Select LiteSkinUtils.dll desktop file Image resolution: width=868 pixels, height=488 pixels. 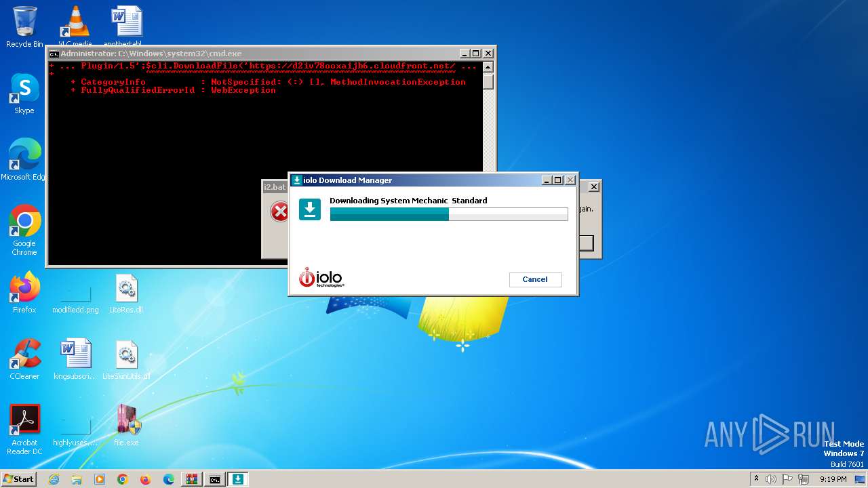(126, 359)
